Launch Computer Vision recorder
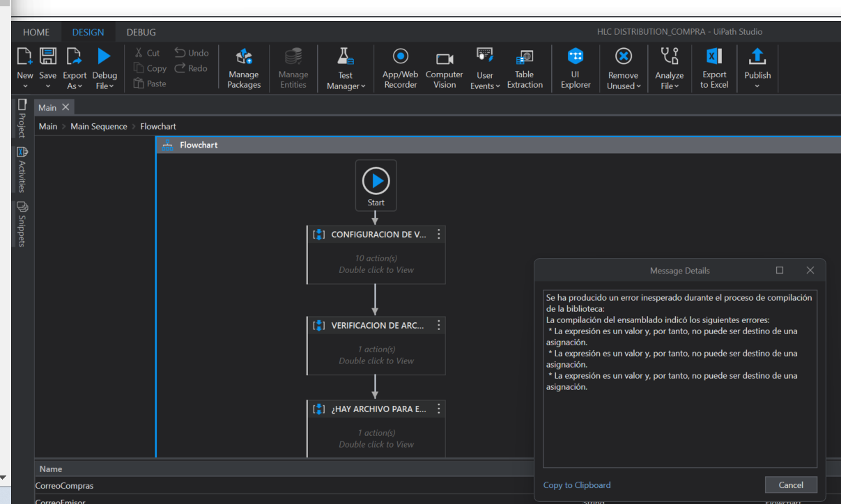841x504 pixels. tap(444, 68)
